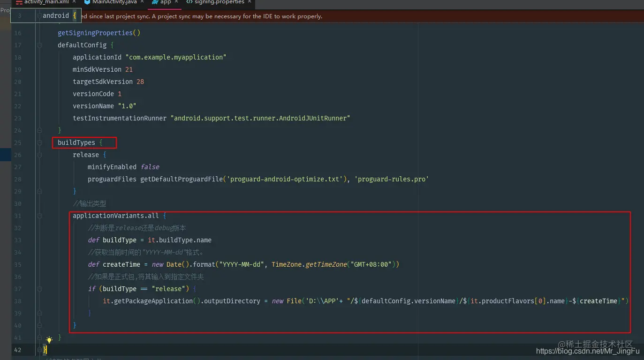
Task: Close the app gradle tab
Action: tap(176, 2)
